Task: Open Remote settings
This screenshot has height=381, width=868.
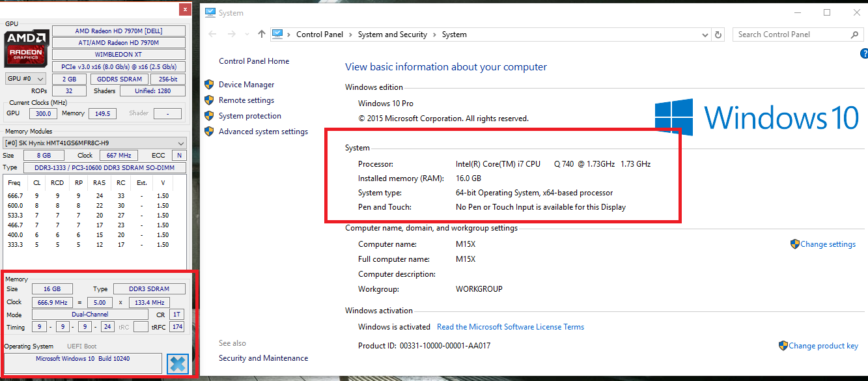Action: [246, 100]
